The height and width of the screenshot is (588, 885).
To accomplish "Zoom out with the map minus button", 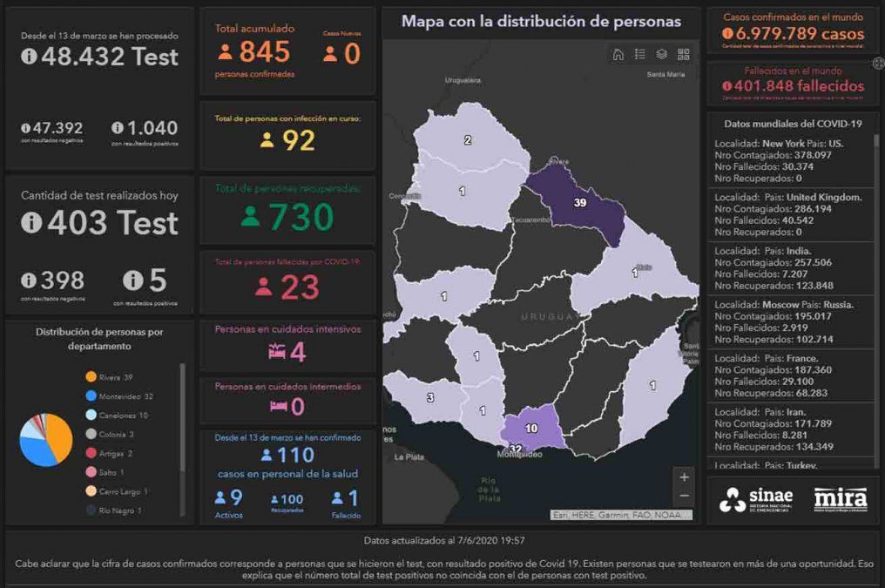I will [x=684, y=497].
